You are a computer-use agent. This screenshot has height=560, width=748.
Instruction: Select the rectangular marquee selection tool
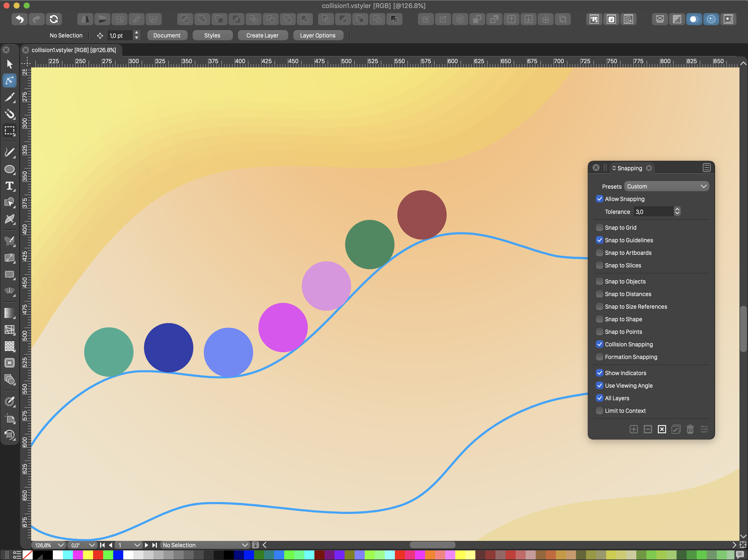[x=10, y=131]
